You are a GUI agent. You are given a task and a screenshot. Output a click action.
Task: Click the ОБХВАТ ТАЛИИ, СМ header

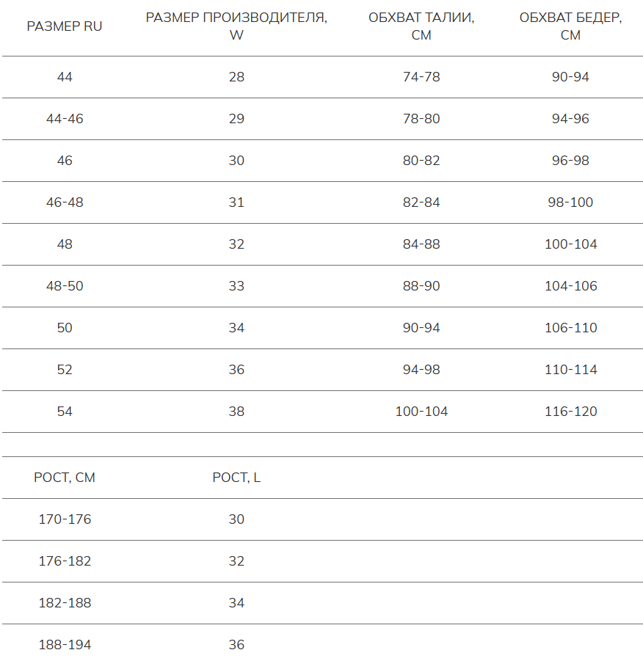[421, 26]
